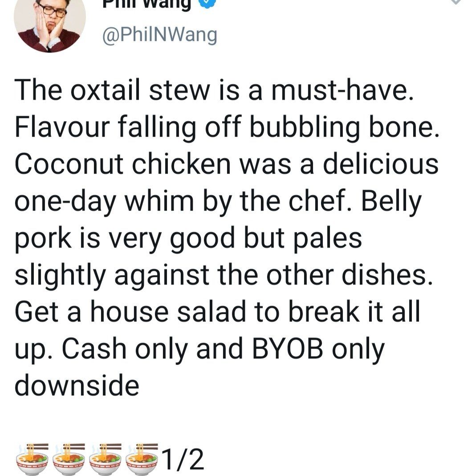This screenshot has height=476, width=476.
Task: Click the second noodle bowl emoji
Action: tap(69, 459)
